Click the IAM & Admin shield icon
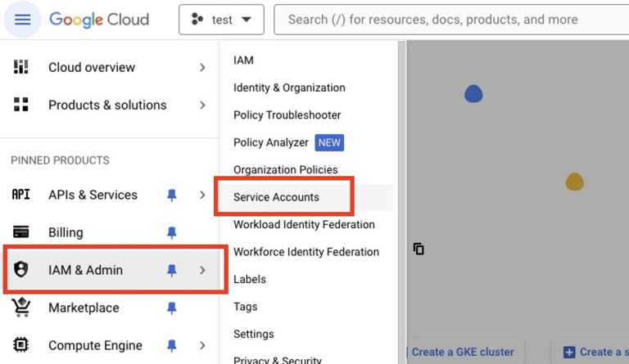This screenshot has width=629, height=364. [x=21, y=270]
